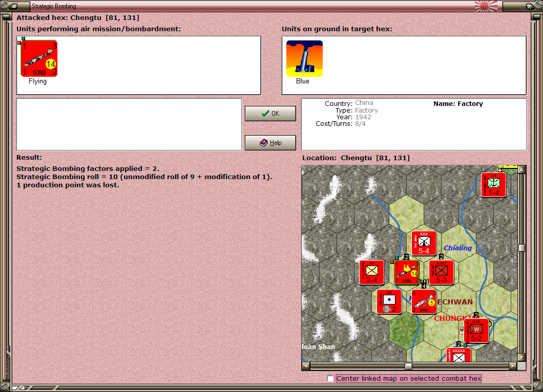
Task: Click the Strategic Bombing roll = 10 result line
Action: [x=144, y=177]
